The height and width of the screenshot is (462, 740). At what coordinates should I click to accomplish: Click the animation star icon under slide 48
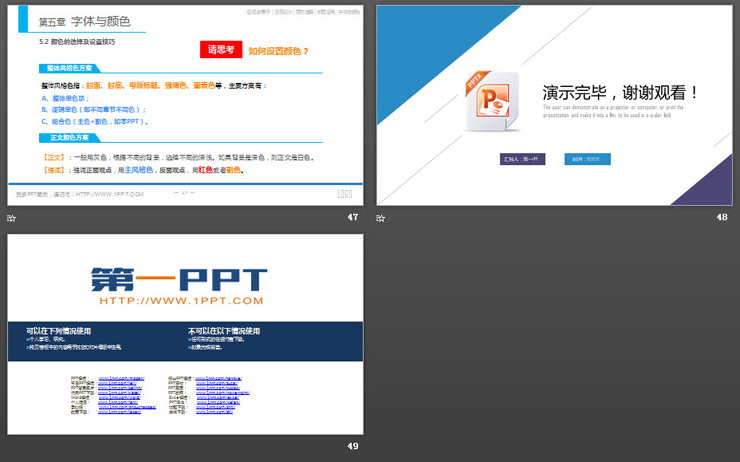click(380, 218)
